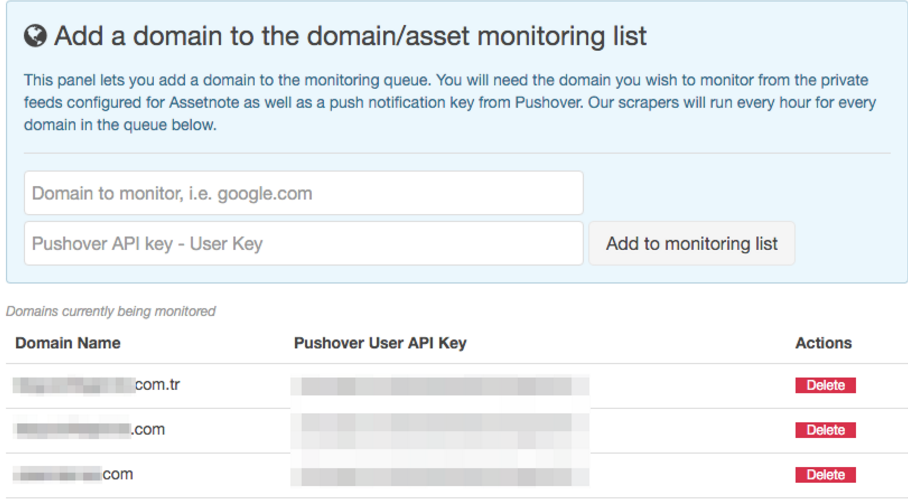Select the second row's blurred domain name
The image size is (908, 499).
[90, 430]
